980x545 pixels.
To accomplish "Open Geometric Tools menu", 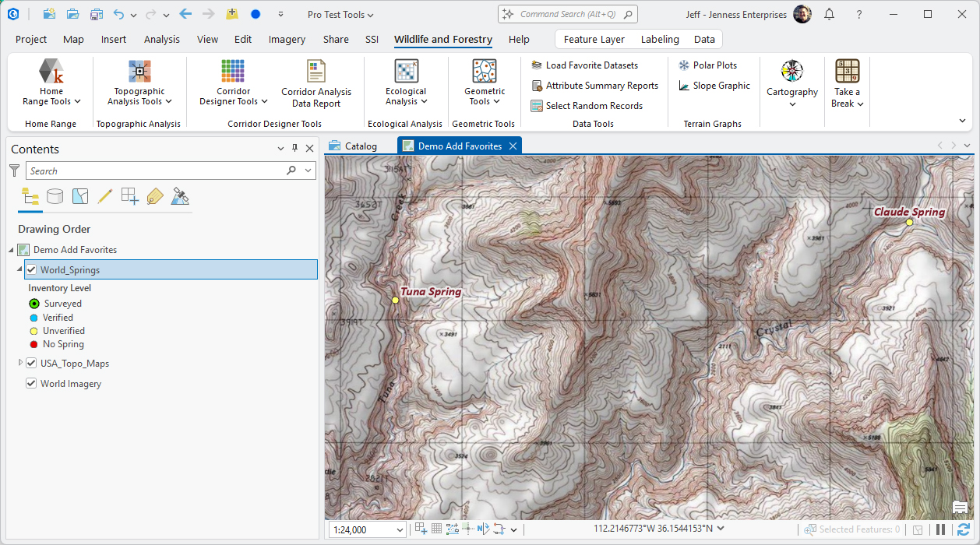I will [x=485, y=83].
